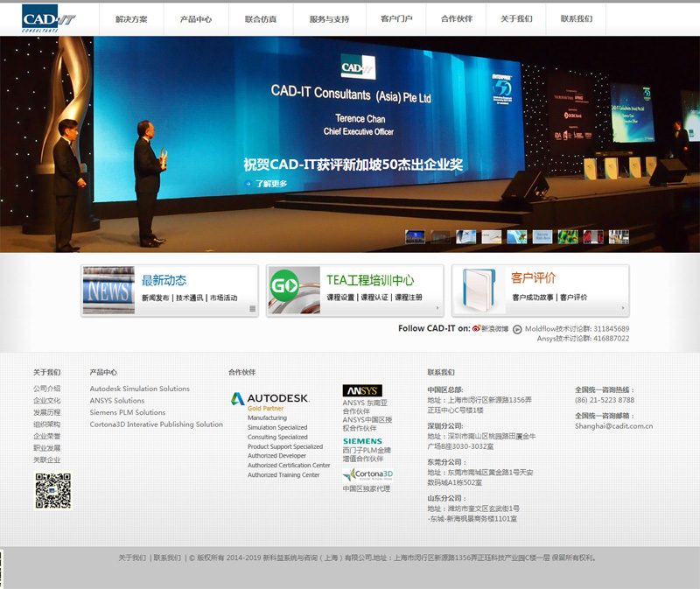
Task: Select the eighth banner slide thumbnail
Action: coord(593,236)
